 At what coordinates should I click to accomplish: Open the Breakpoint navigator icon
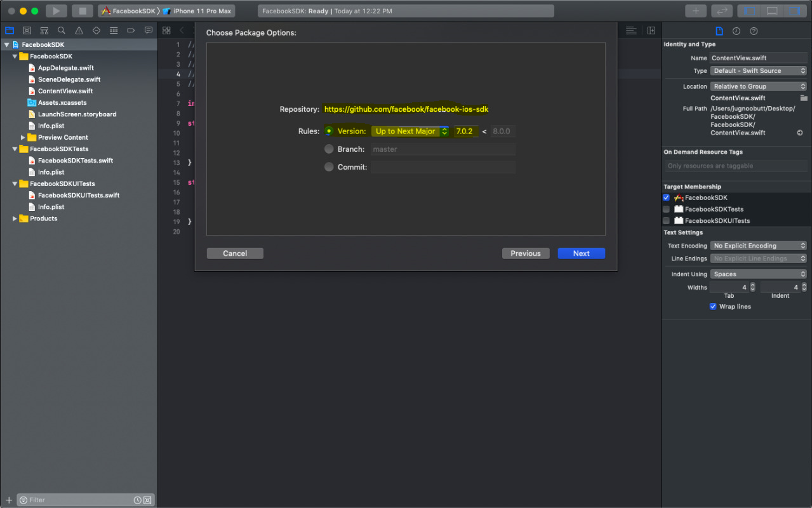pos(131,30)
